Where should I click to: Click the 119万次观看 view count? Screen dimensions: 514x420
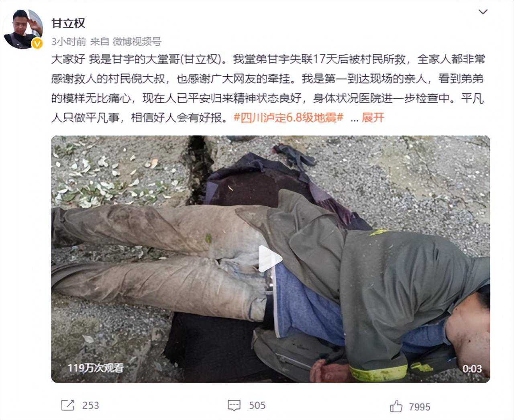point(95,368)
